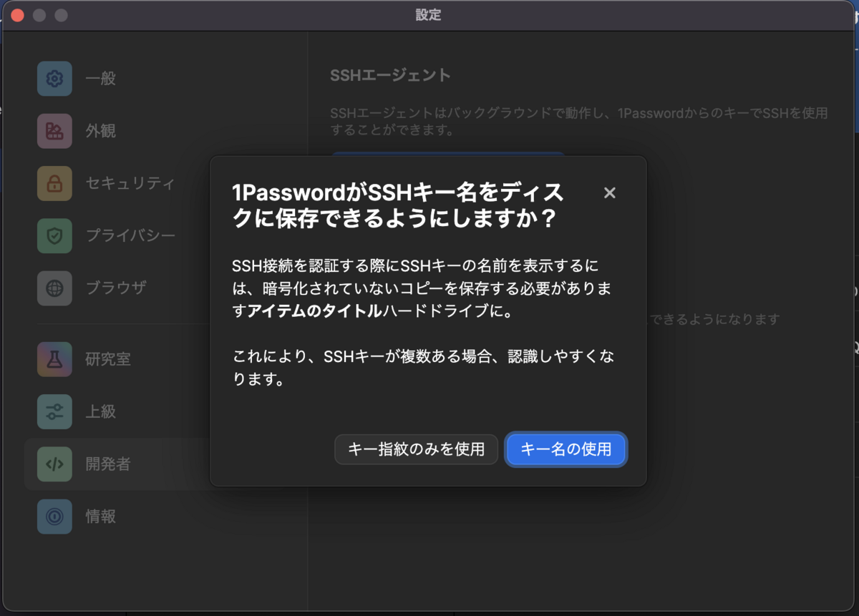Click the 情報 1Password logo icon
This screenshot has height=616, width=859.
point(54,516)
